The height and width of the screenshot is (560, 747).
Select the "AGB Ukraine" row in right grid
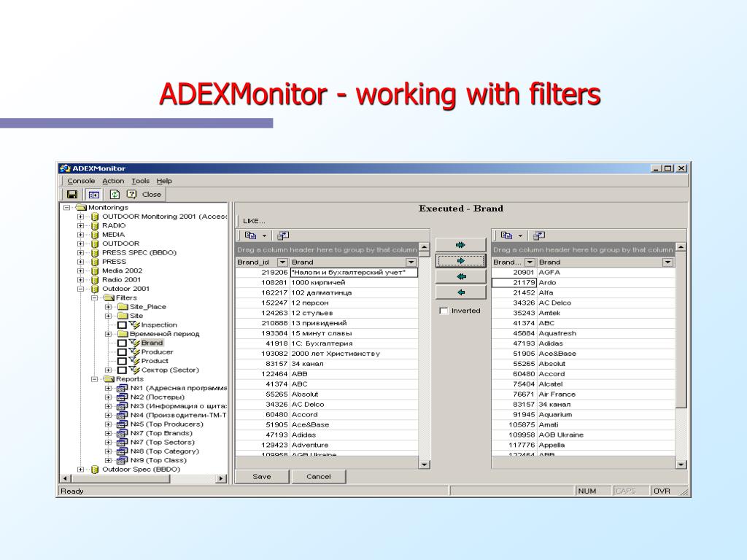pyautogui.click(x=583, y=435)
